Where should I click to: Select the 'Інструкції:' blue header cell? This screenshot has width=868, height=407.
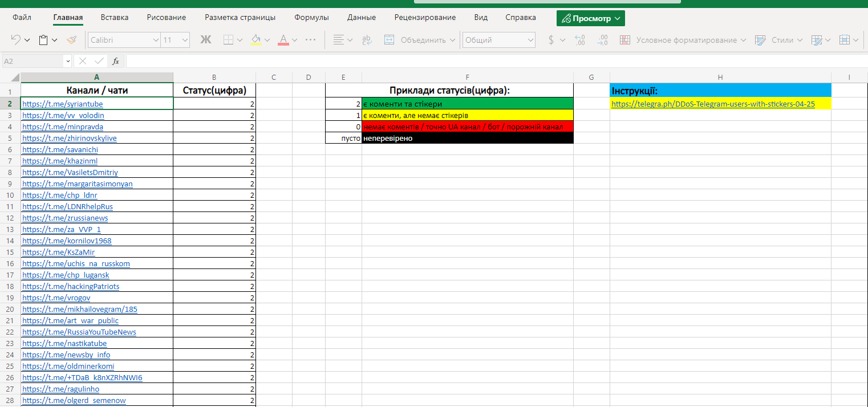[x=720, y=91]
